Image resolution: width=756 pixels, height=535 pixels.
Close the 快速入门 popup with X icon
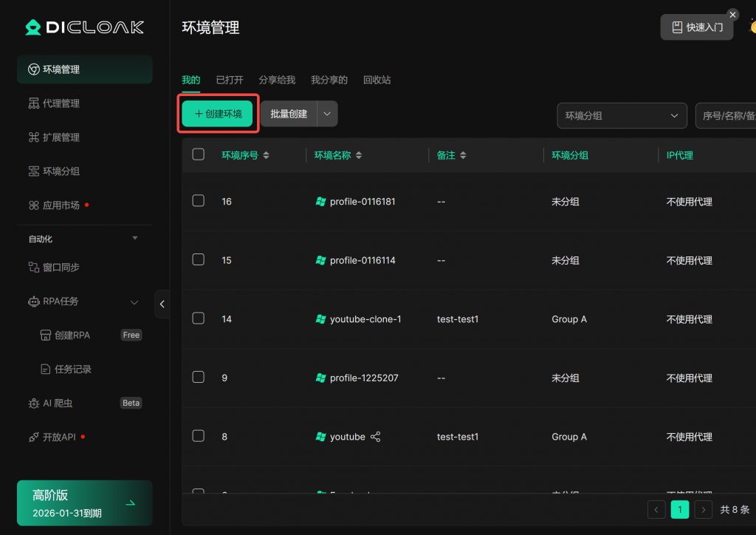point(732,15)
